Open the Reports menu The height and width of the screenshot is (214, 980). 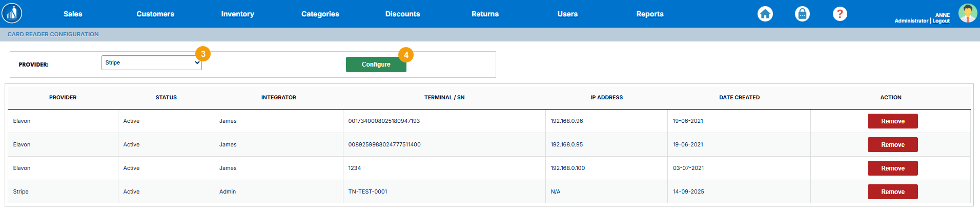(649, 14)
